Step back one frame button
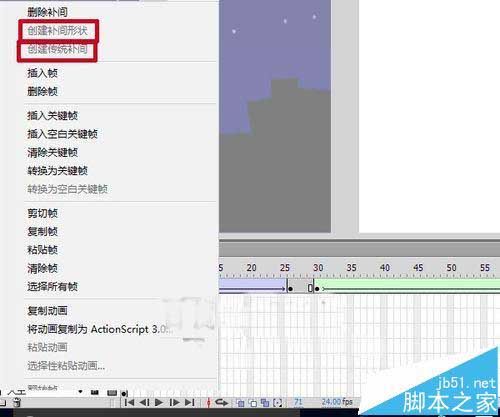The width and height of the screenshot is (500, 417). point(144,402)
